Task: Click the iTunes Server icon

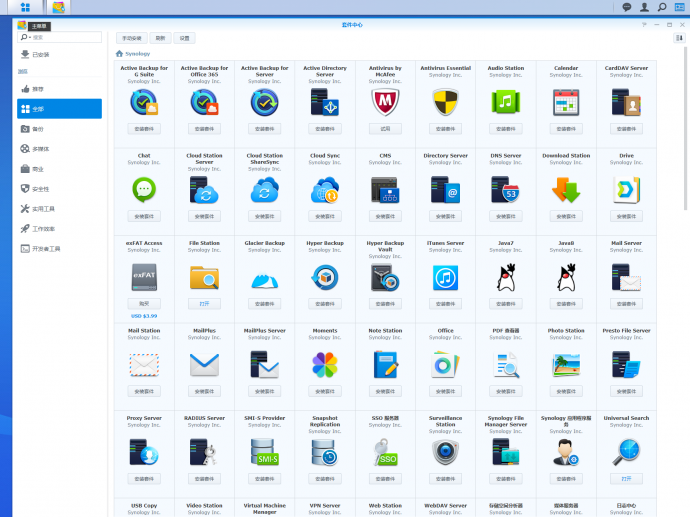Action: point(445,277)
